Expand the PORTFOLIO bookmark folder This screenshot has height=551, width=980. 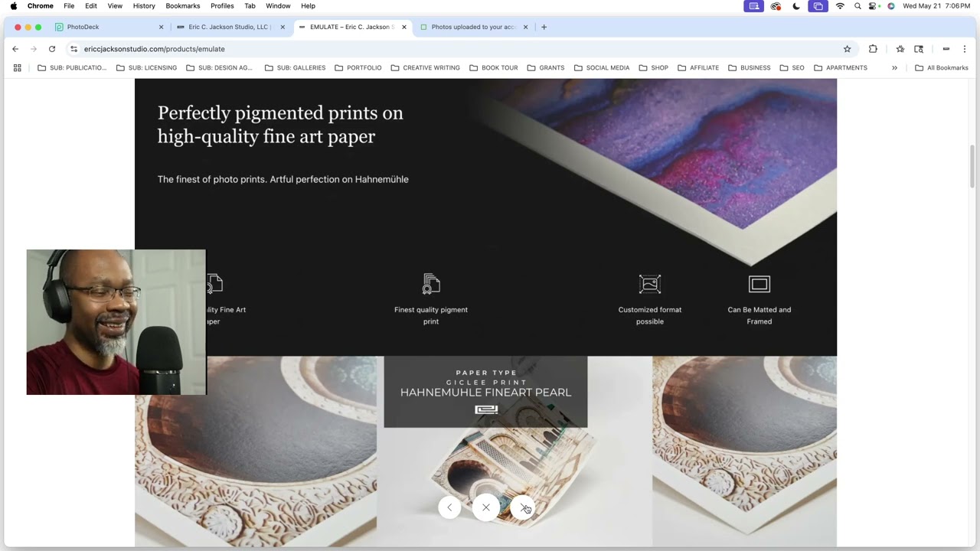358,67
